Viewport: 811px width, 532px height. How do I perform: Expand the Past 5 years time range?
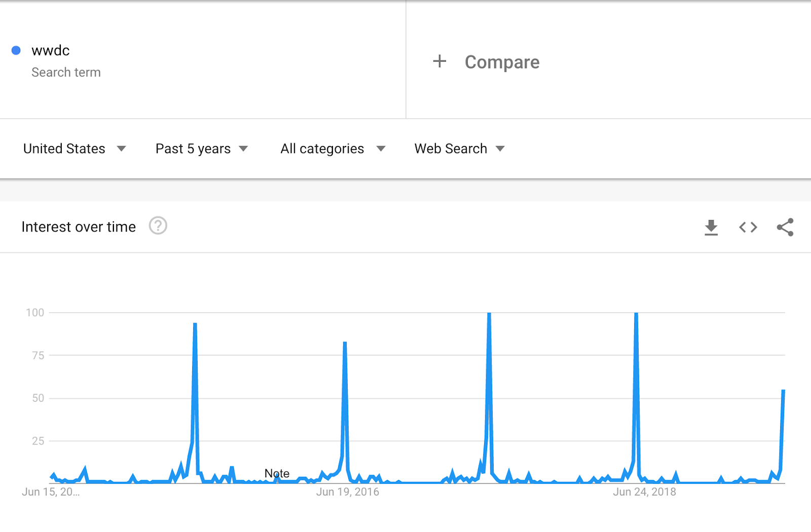(202, 148)
